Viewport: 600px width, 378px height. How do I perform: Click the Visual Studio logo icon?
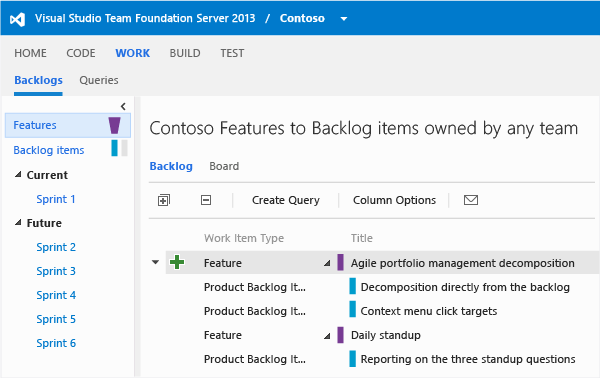click(18, 19)
